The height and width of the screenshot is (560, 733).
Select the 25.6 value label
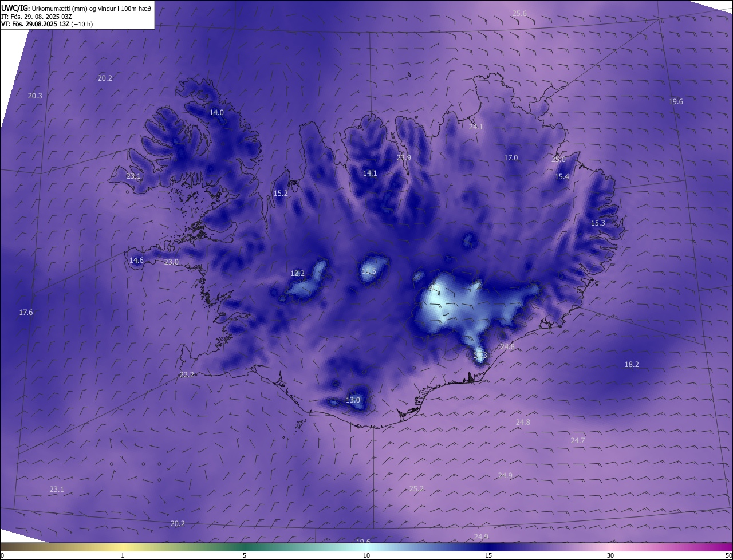519,13
